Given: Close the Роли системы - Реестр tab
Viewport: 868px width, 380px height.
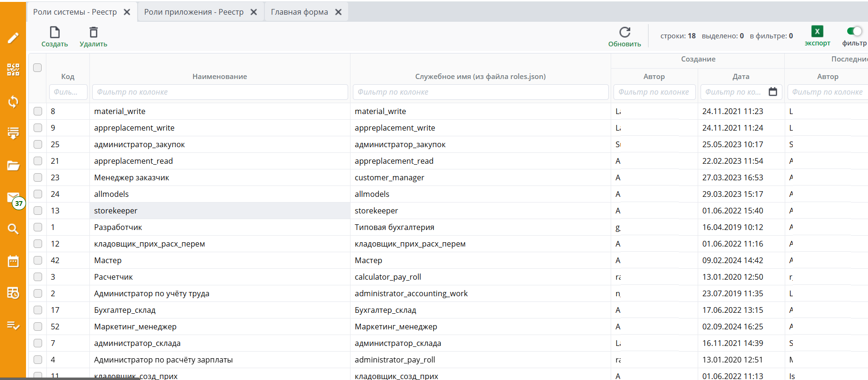Looking at the screenshot, I should pyautogui.click(x=127, y=12).
